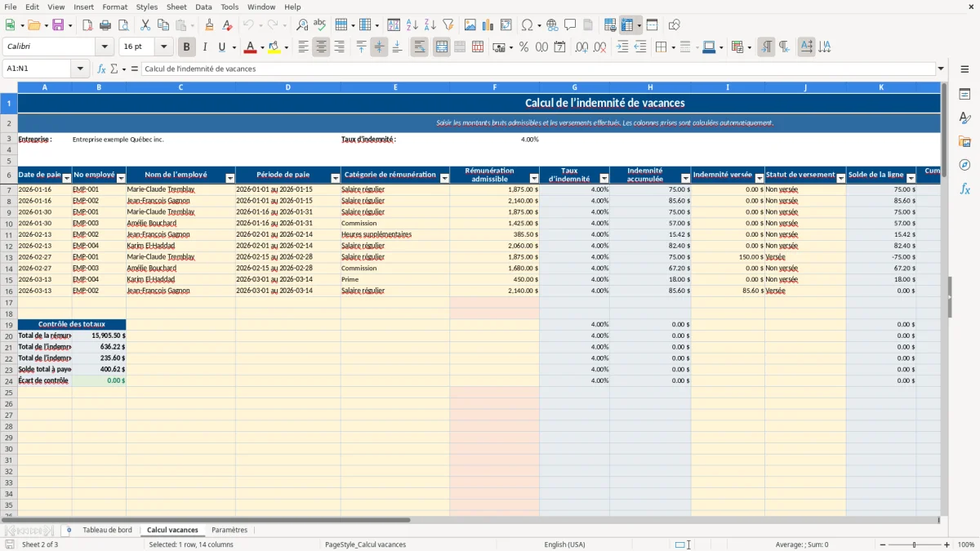This screenshot has width=980, height=551.
Task: Toggle Center Horizontally alignment
Action: coord(321,47)
